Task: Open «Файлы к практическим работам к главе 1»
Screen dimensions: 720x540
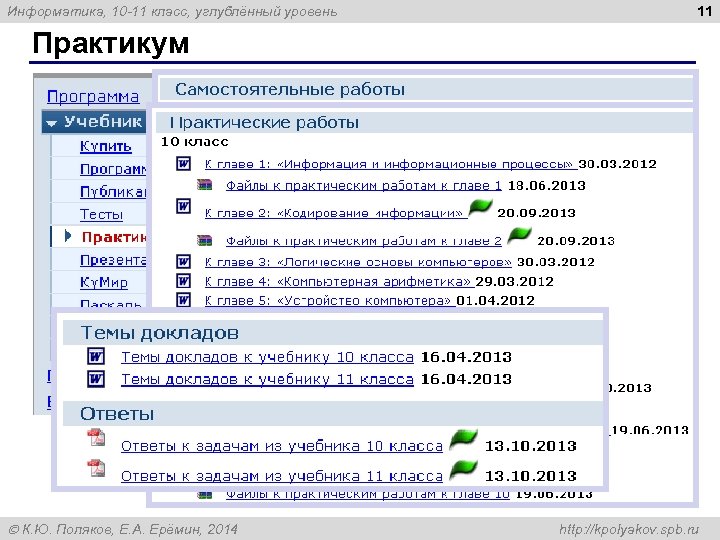Action: coord(364,186)
